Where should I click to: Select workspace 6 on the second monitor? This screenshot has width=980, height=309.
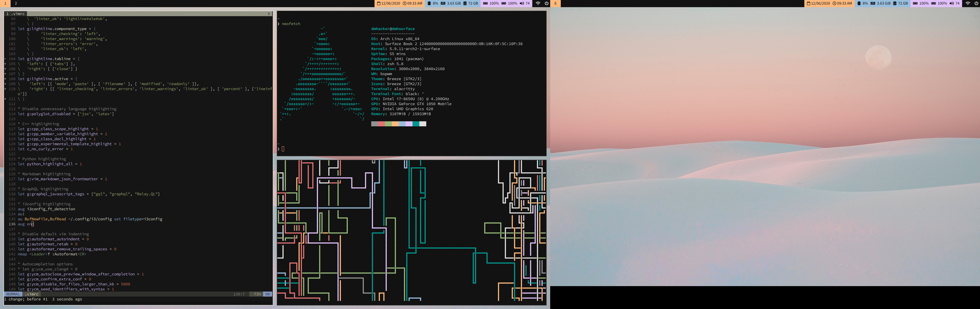(555, 3)
